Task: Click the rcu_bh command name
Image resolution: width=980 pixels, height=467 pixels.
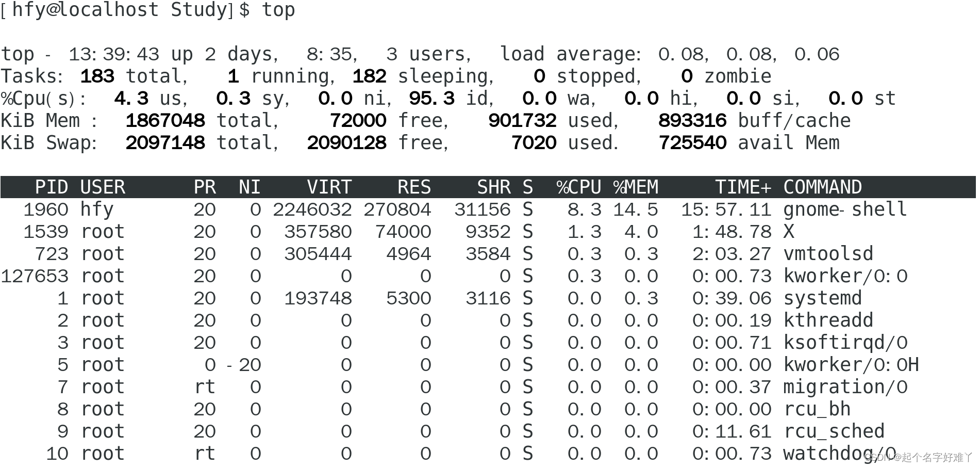Action: (817, 409)
